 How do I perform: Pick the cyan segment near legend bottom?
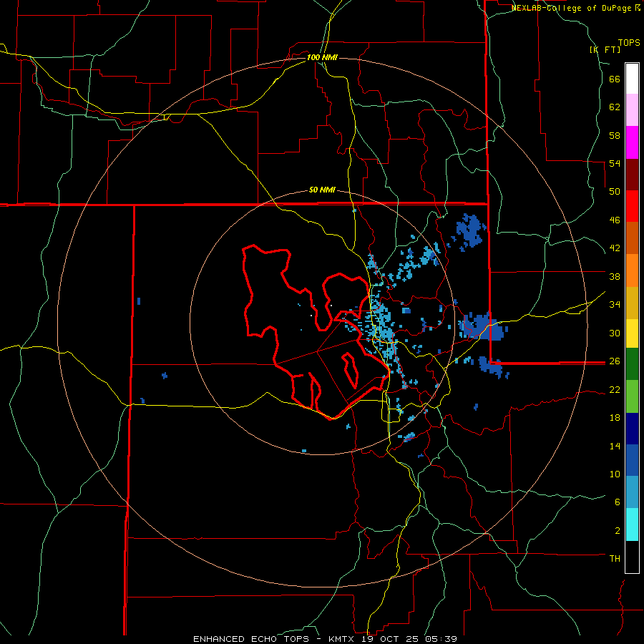632,525
